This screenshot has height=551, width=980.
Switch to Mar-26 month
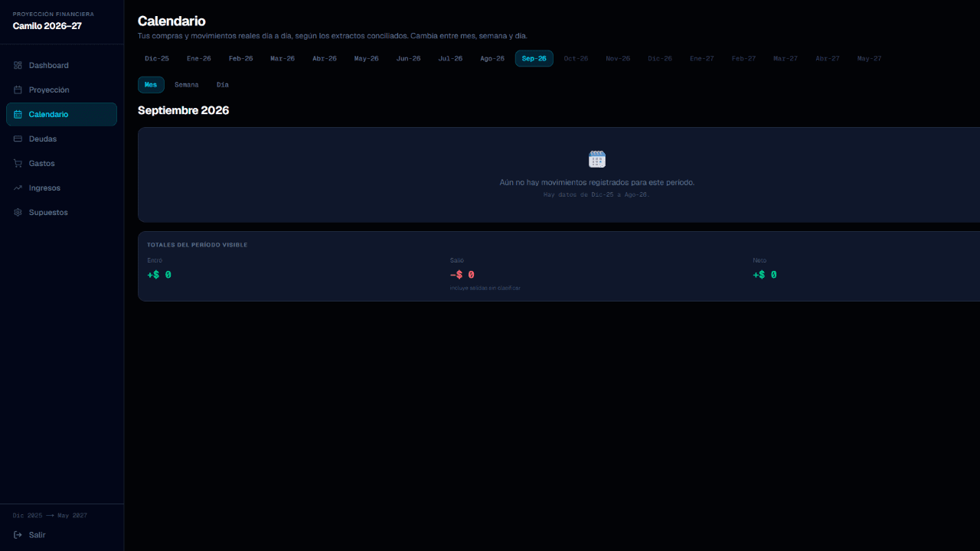point(283,58)
